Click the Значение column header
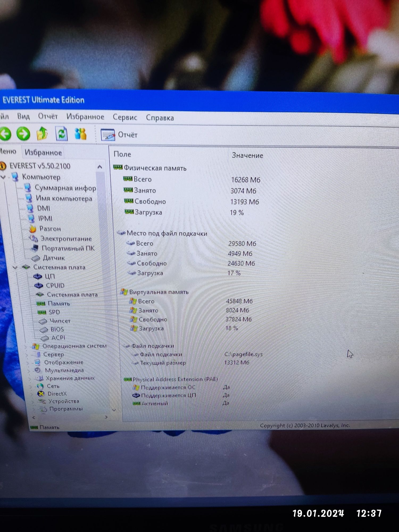The height and width of the screenshot is (532, 399). pyautogui.click(x=247, y=155)
